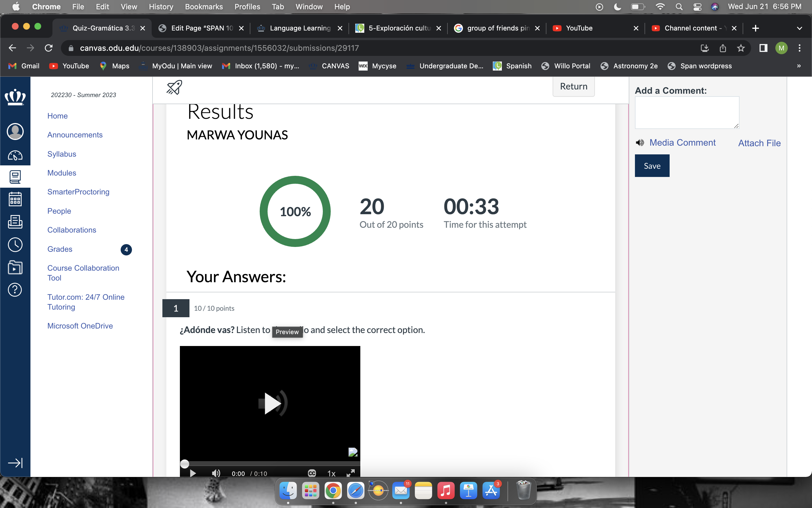
Task: Open SmarterProctoring link
Action: click(x=78, y=192)
